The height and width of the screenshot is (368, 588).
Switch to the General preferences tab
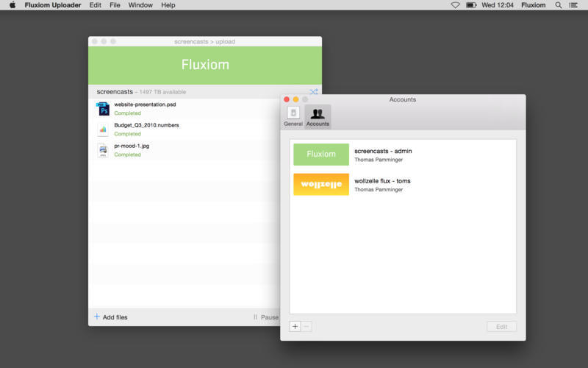click(x=293, y=116)
